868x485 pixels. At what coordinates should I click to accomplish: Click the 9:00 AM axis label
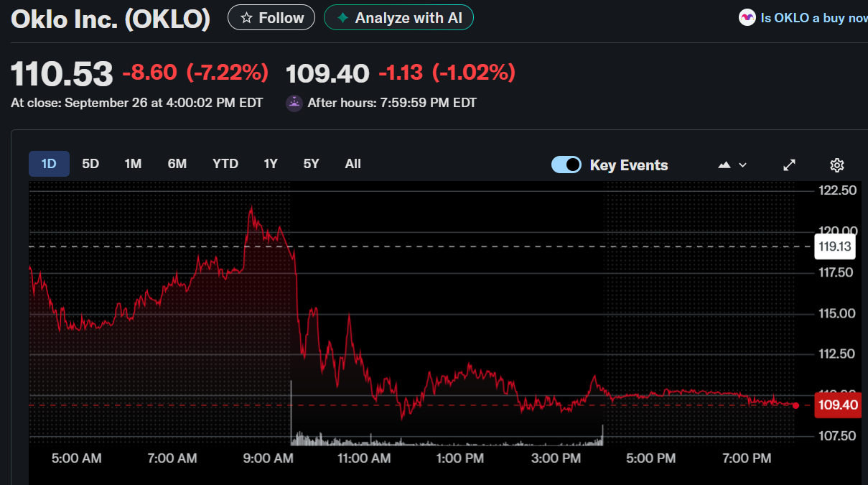click(x=269, y=458)
